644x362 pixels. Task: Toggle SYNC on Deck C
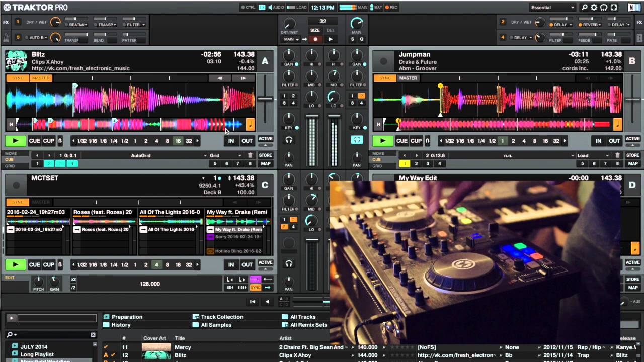tap(18, 202)
